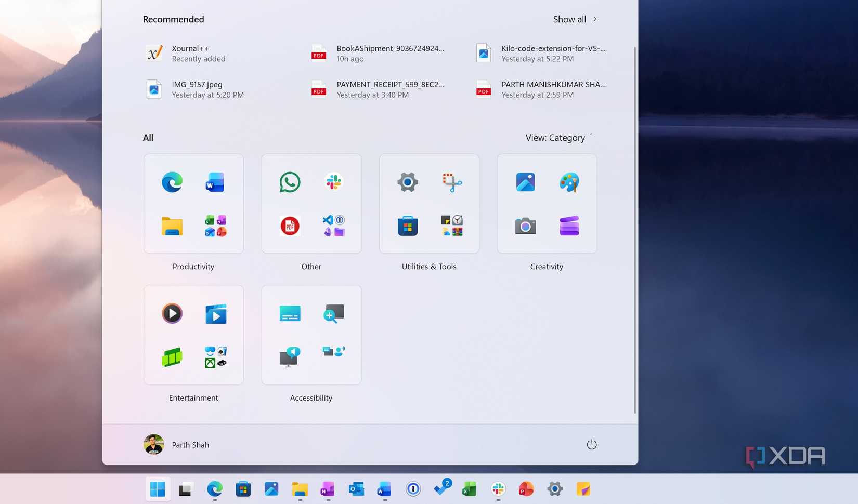
Task: Open 1Password from the taskbar
Action: 413,489
